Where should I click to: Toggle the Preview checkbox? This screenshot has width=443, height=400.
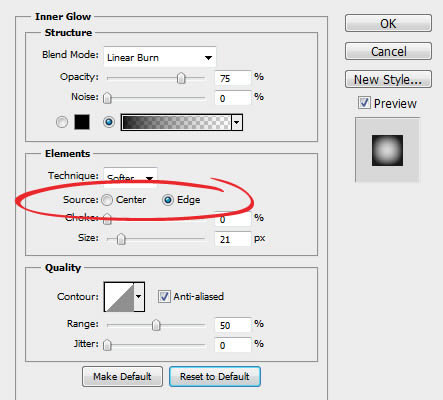pos(364,103)
